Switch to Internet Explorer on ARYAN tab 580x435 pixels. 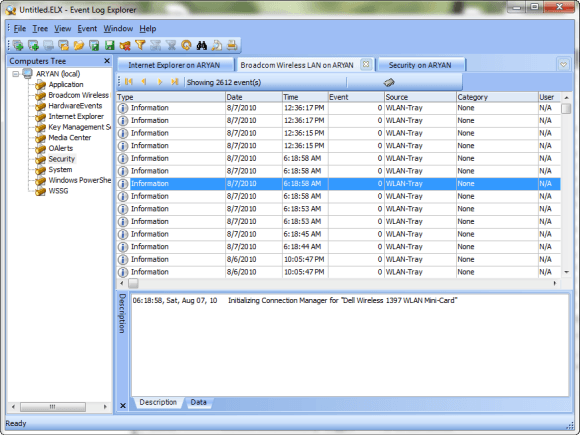tap(174, 65)
